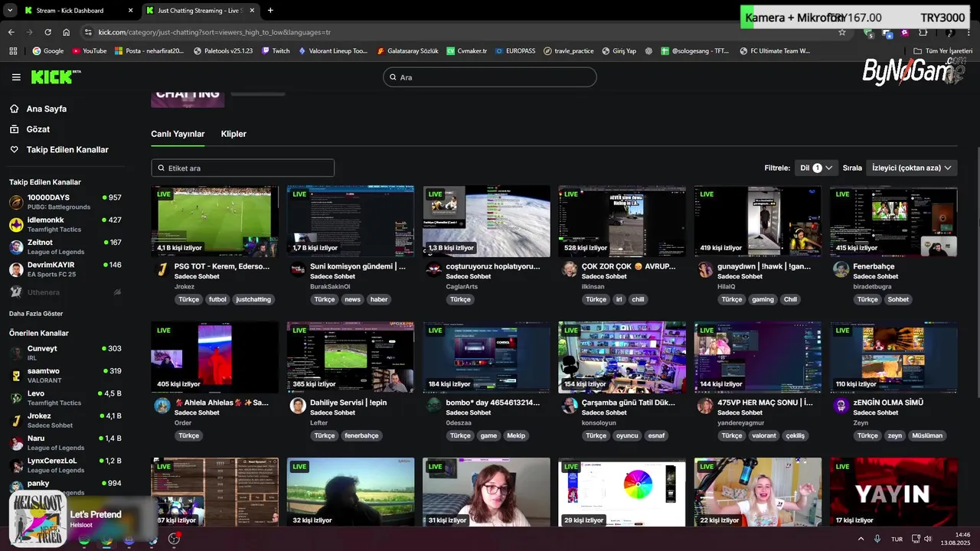Open the İzleyici (çoktan aza) sort dropdown
This screenshot has width=980, height=551.
[911, 168]
